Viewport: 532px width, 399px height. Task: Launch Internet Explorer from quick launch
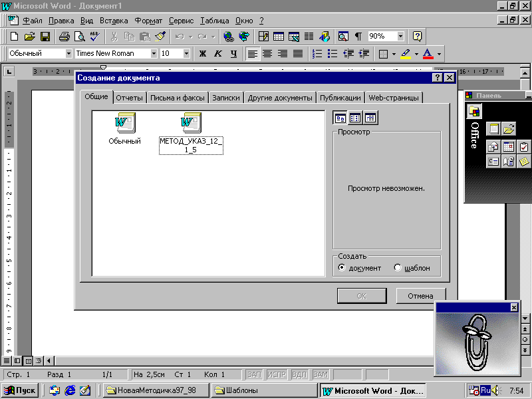(70, 390)
